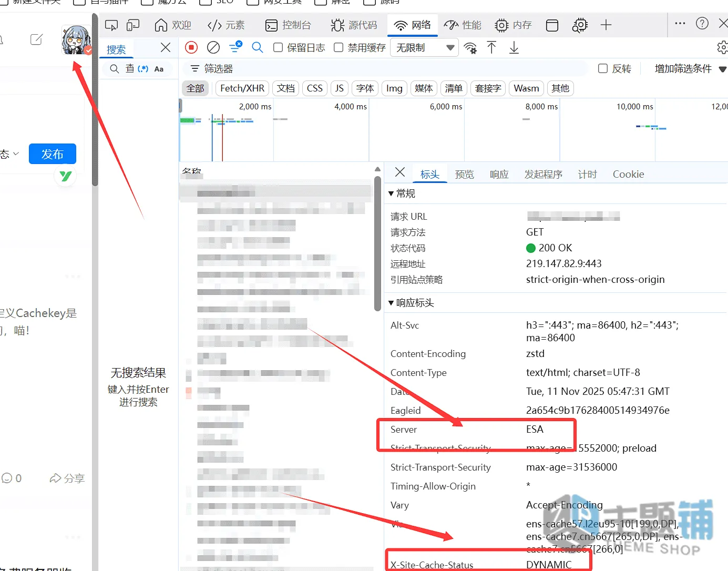This screenshot has height=571, width=728.
Task: Filter by Media (媒体) requests
Action: pos(424,88)
